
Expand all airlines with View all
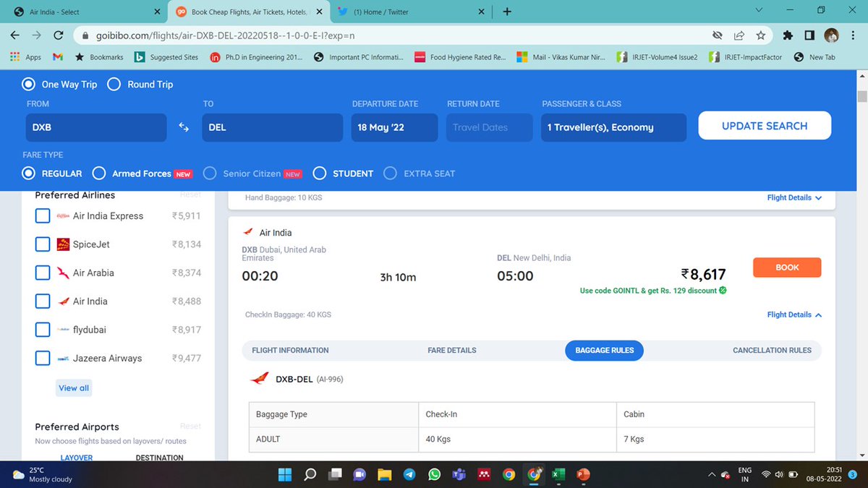(74, 388)
